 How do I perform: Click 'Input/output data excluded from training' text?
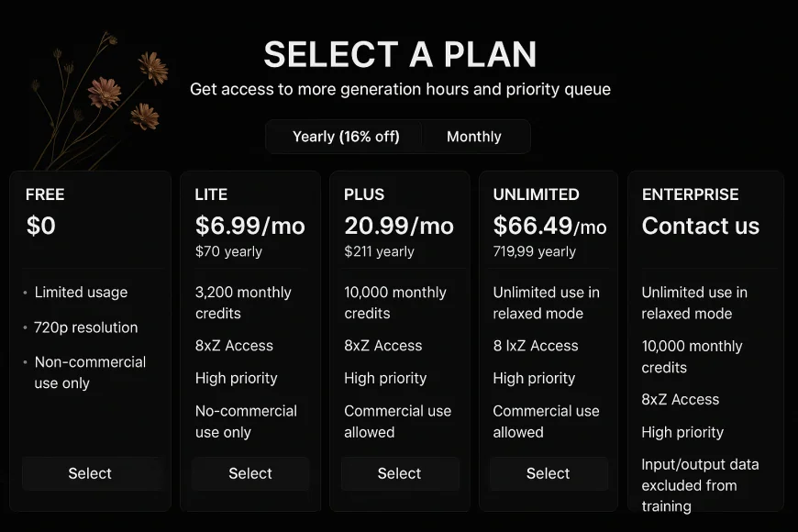pos(700,485)
